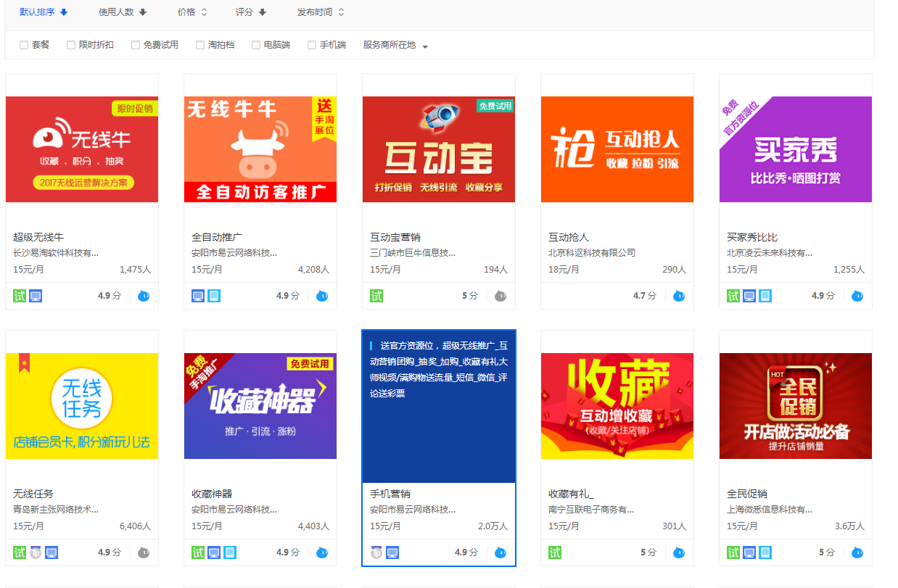Click the green 试 trial icon under 超级无线牛
This screenshot has height=588, width=898.
(x=20, y=296)
